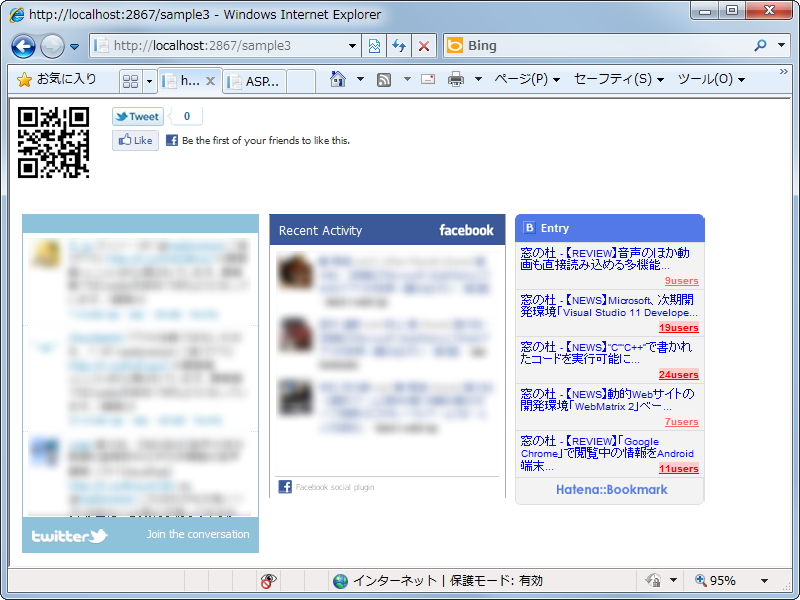The image size is (800, 600).
Task: Click the Forward navigation arrow
Action: [52, 46]
